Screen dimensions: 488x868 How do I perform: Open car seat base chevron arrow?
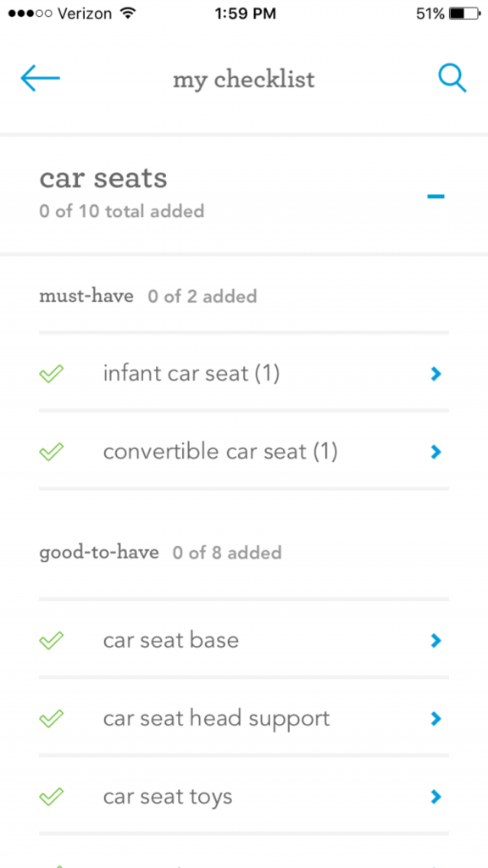(436, 641)
